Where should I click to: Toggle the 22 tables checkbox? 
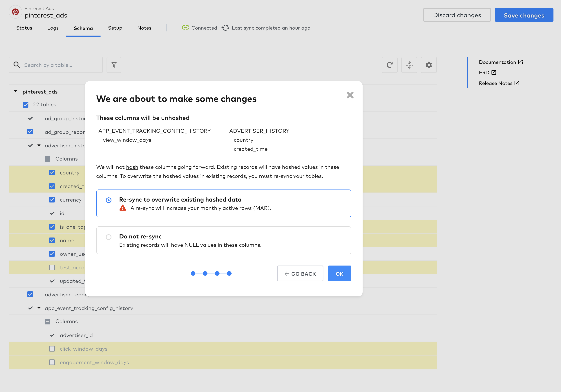[x=25, y=105]
